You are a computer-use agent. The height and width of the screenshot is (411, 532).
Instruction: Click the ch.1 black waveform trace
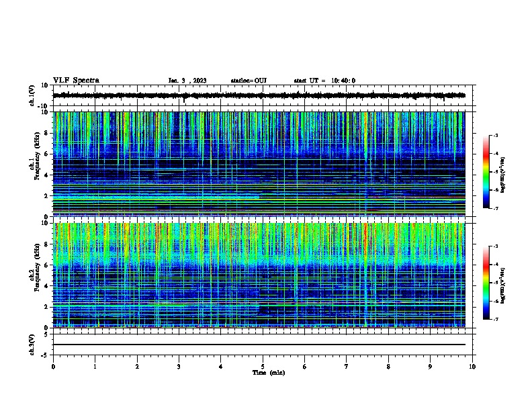pyautogui.click(x=259, y=95)
